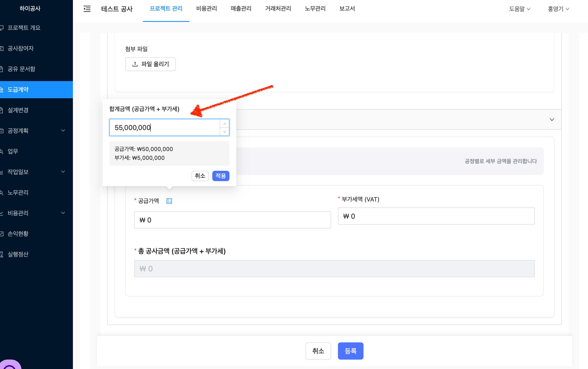Open the 도움말 dropdown

[x=519, y=9]
